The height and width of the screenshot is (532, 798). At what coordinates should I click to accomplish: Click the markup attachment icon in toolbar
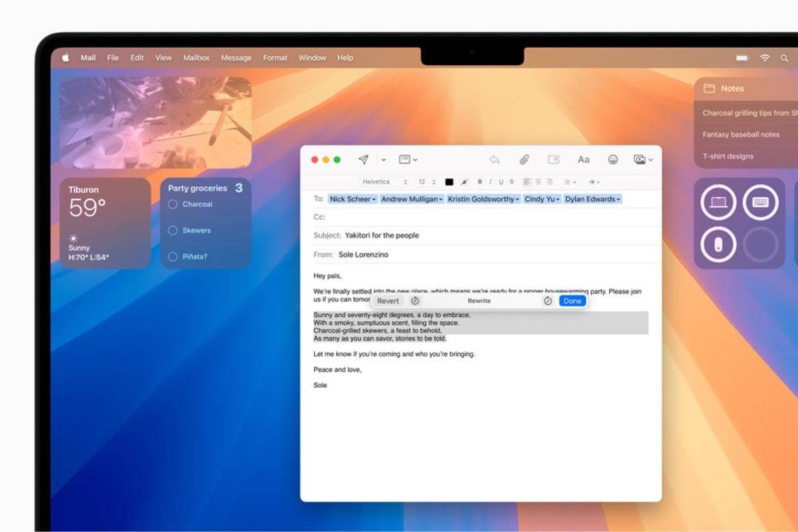[553, 160]
